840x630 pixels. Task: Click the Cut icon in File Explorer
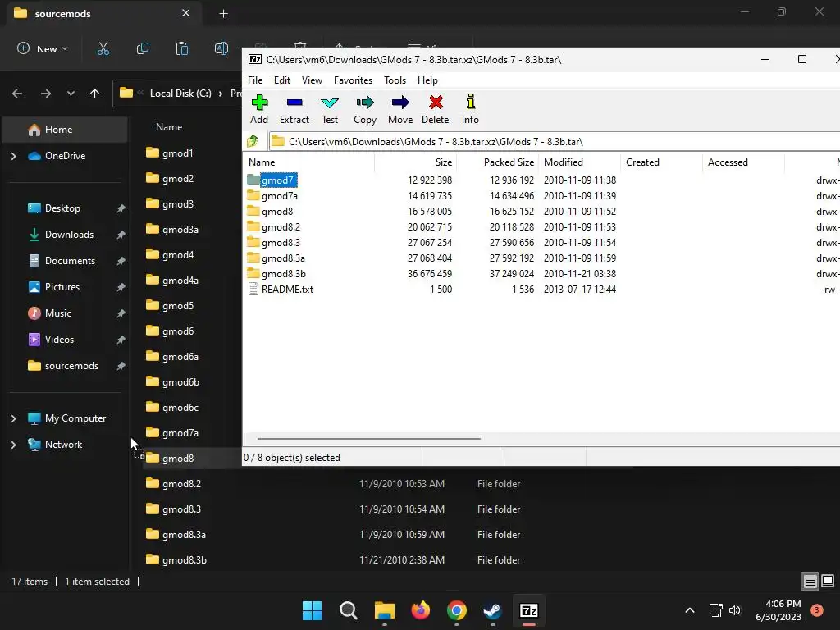tap(103, 48)
